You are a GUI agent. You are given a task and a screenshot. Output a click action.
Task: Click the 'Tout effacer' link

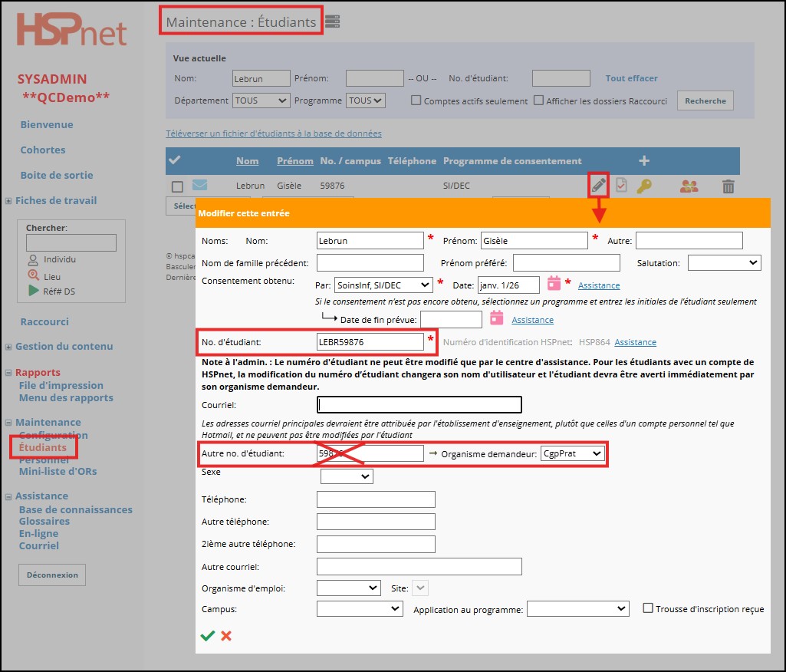click(631, 78)
